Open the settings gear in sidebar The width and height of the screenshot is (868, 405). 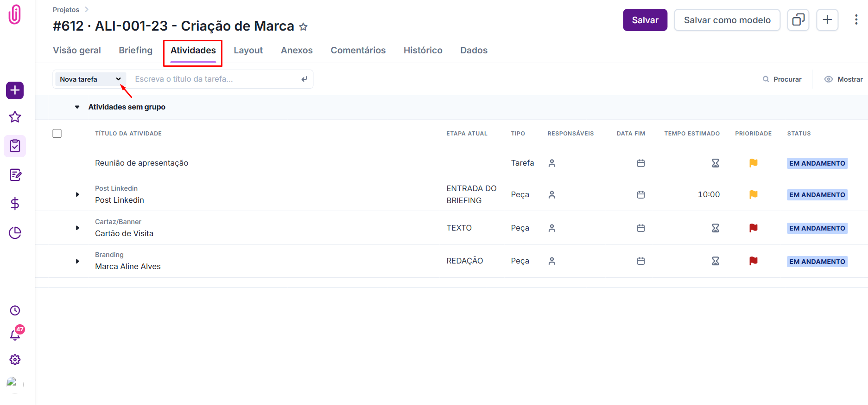pyautogui.click(x=15, y=360)
